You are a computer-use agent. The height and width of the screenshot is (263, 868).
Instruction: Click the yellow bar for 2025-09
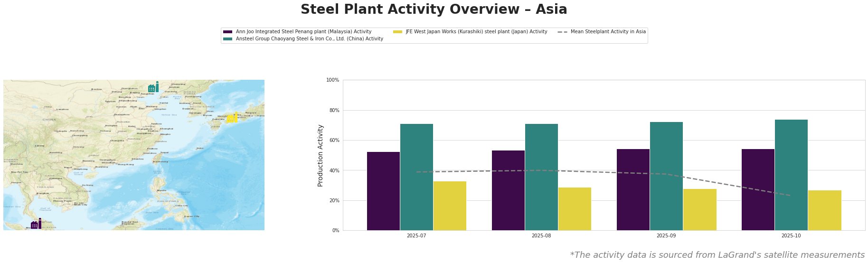point(699,209)
